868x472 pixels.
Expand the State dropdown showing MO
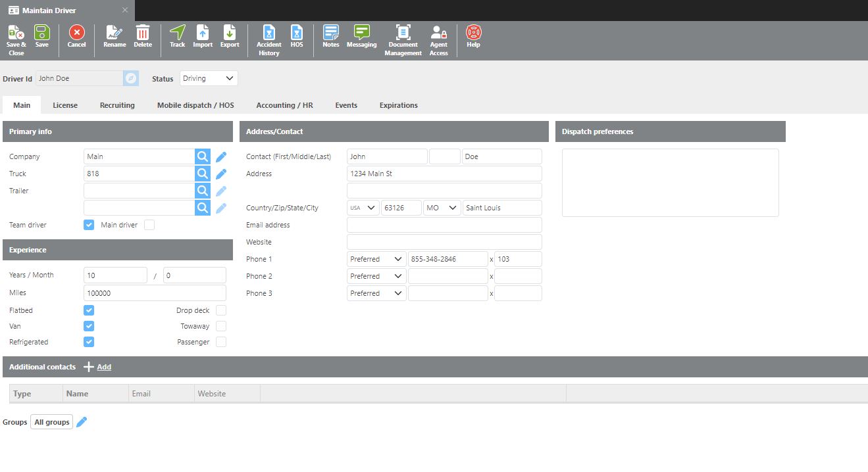click(x=442, y=208)
